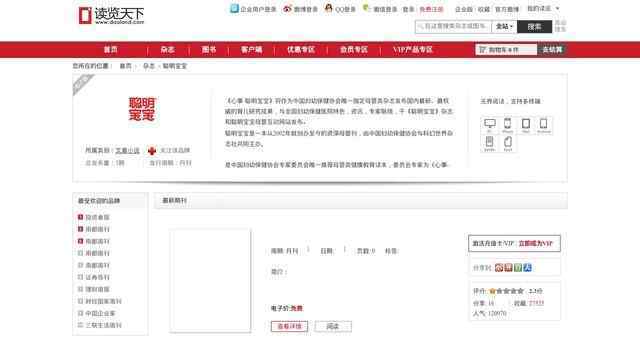Viewport: 640px width, 360px height.
Task: Choose the Kindle device icon
Action: tap(489, 143)
